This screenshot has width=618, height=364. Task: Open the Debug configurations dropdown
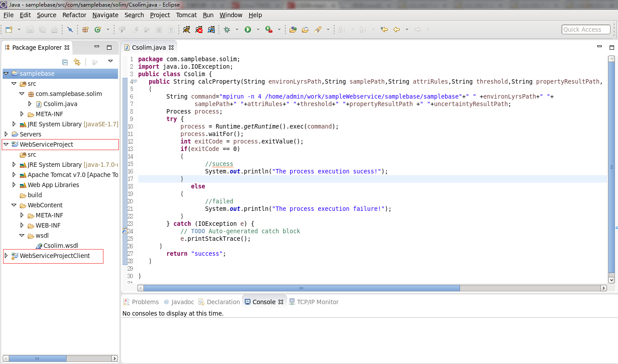tap(237, 29)
